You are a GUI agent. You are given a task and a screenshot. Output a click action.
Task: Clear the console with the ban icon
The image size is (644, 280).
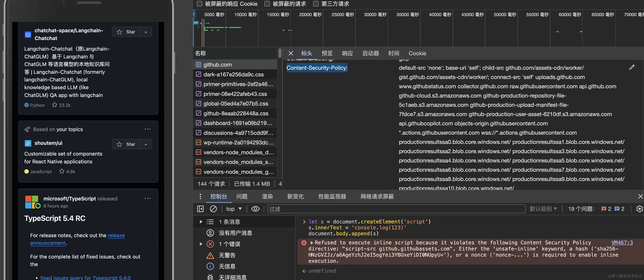pyautogui.click(x=213, y=209)
